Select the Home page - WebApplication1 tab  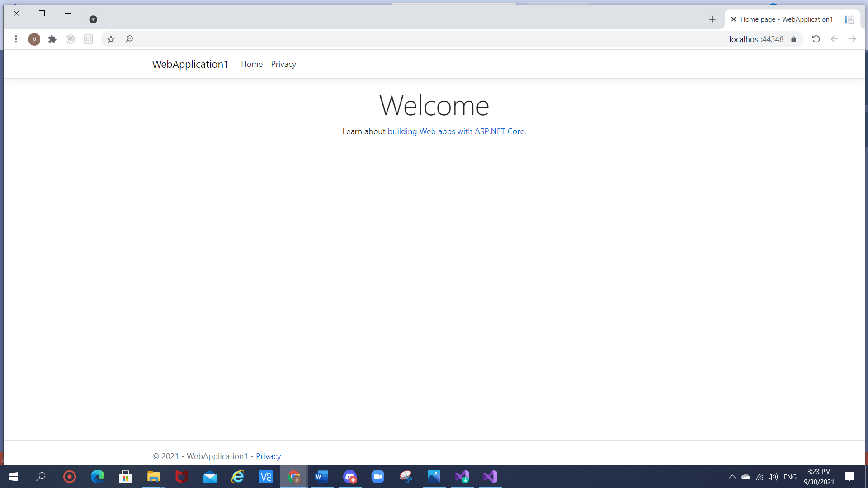pyautogui.click(x=792, y=19)
